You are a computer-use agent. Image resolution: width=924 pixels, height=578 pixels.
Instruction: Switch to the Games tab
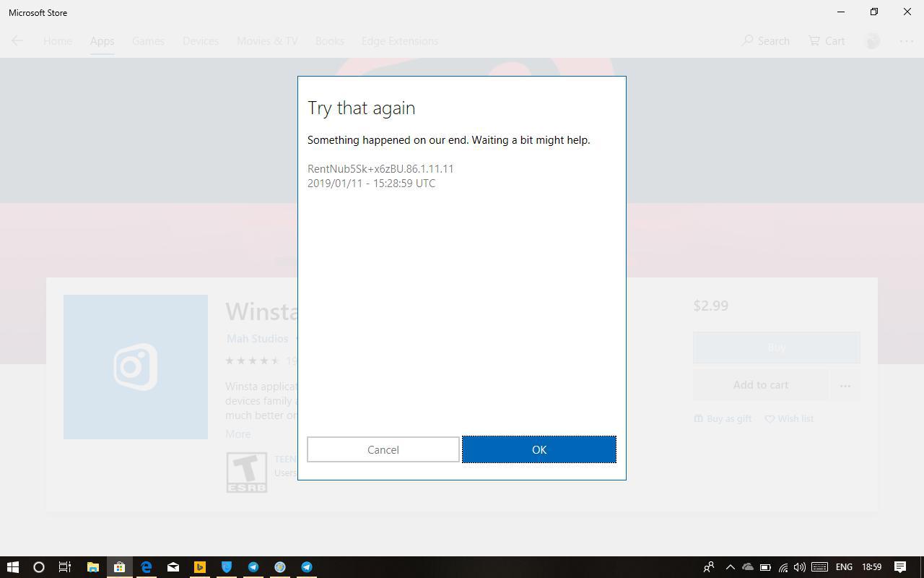[x=148, y=41]
